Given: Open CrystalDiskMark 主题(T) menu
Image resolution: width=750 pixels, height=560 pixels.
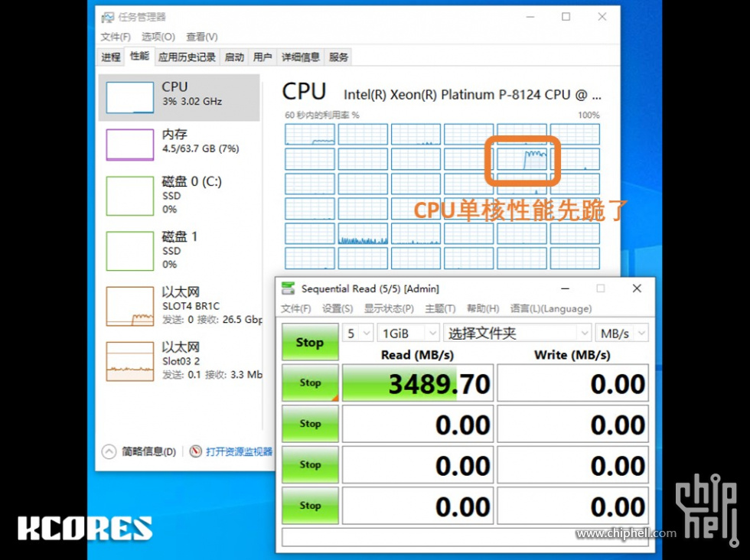Looking at the screenshot, I should click(x=440, y=309).
